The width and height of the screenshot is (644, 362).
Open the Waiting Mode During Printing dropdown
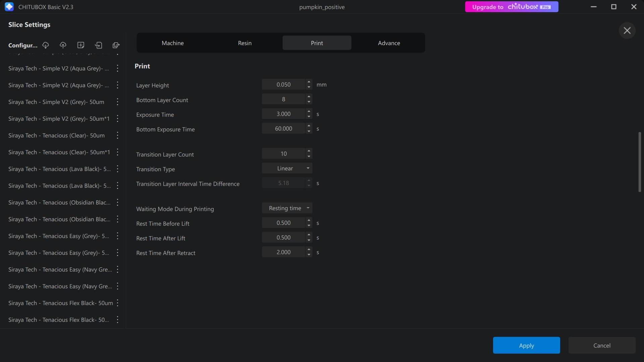point(287,208)
